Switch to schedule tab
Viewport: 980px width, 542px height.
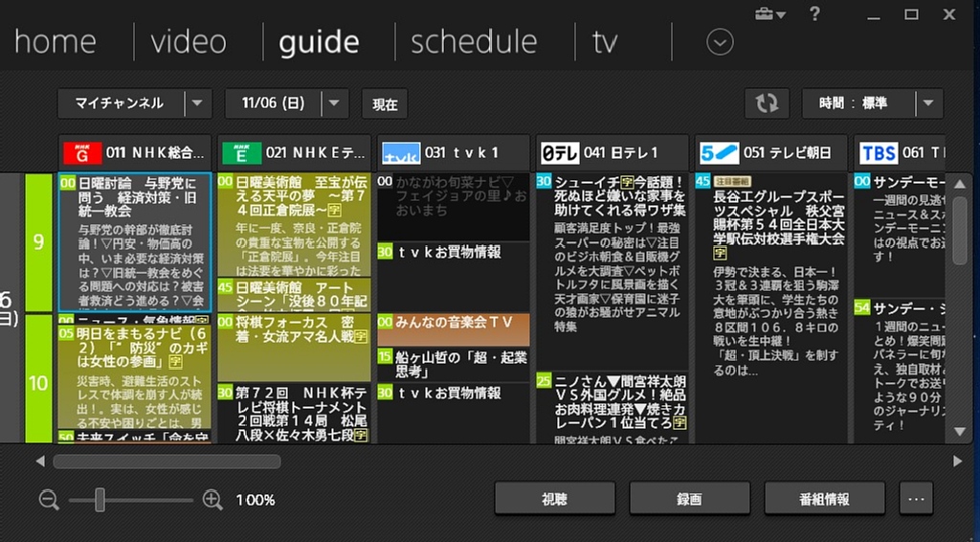coord(474,42)
